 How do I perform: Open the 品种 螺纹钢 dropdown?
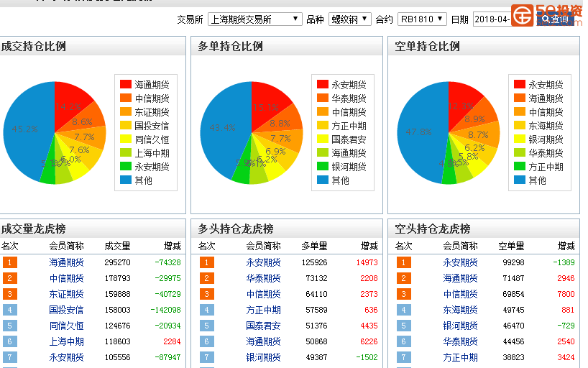(x=350, y=19)
